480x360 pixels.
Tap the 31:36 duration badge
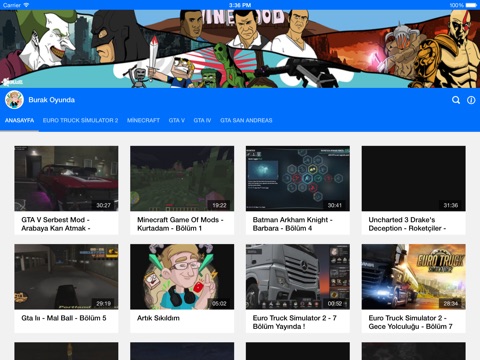451,205
